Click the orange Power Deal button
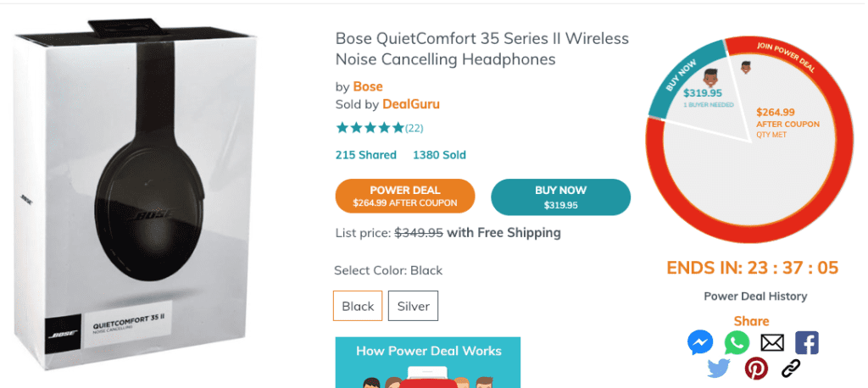Screen dimensions: 868x388 coord(405,196)
